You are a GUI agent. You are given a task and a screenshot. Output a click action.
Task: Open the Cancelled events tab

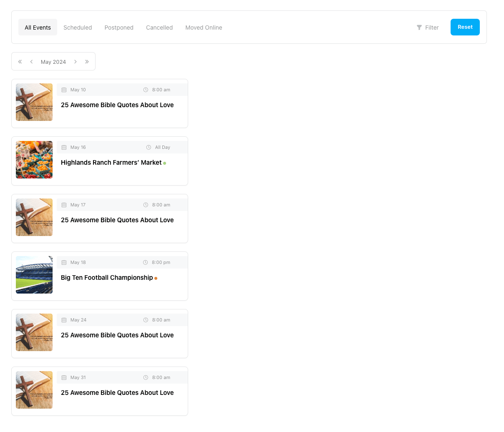tap(159, 28)
